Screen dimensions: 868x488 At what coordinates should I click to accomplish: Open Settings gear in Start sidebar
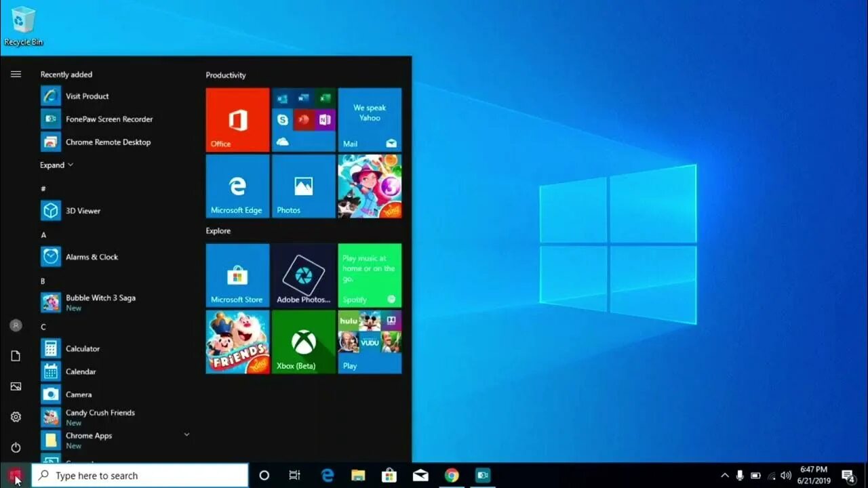tap(16, 417)
